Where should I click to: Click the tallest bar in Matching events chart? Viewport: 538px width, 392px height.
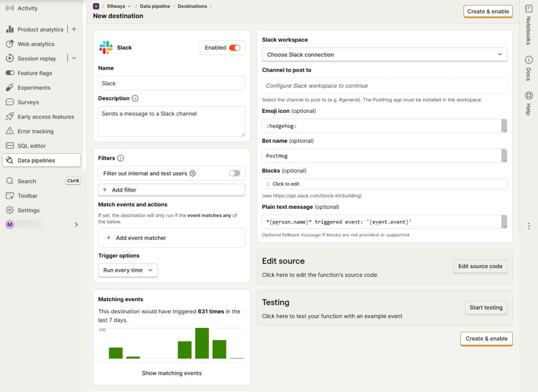(x=202, y=343)
